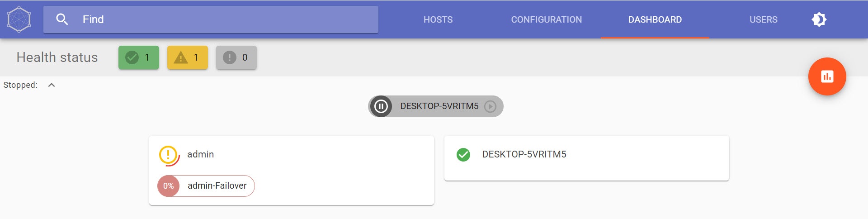Click the admin-Failover chip
868x219 pixels.
[x=217, y=186]
